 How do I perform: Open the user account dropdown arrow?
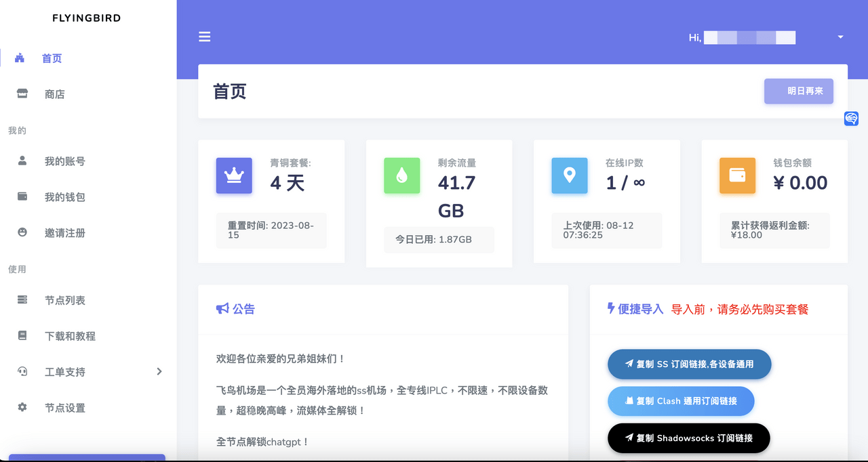coord(840,37)
